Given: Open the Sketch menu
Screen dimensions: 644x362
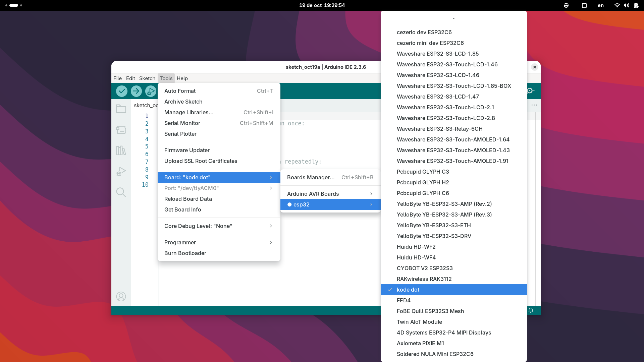Looking at the screenshot, I should [x=147, y=78].
